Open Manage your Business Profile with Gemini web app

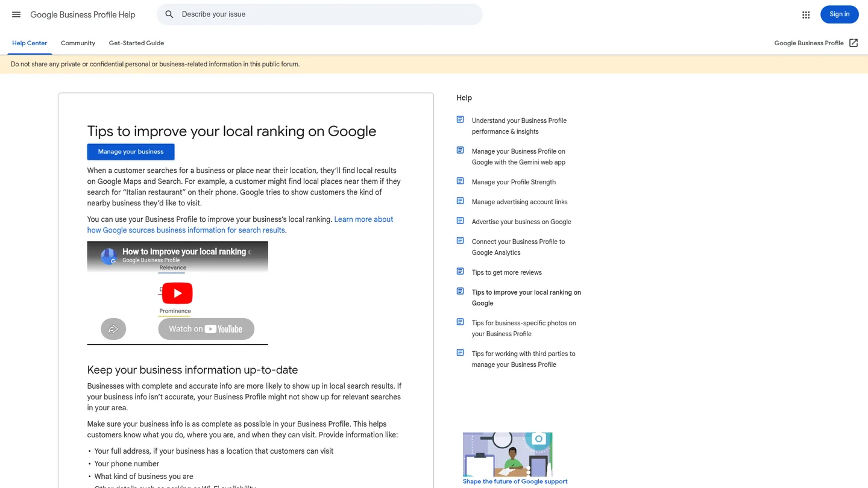click(x=518, y=157)
